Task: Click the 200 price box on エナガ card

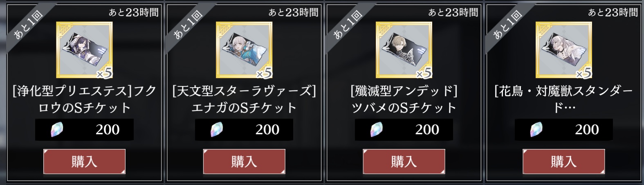Action: (244, 130)
